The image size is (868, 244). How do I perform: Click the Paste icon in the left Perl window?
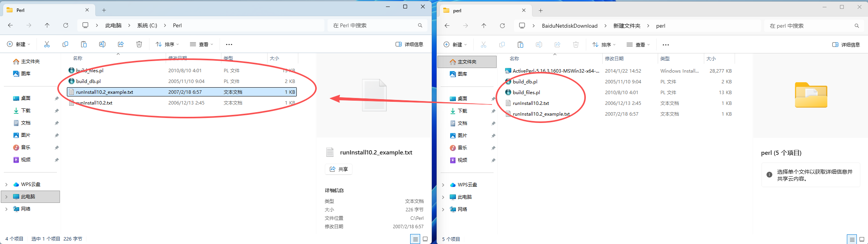84,45
